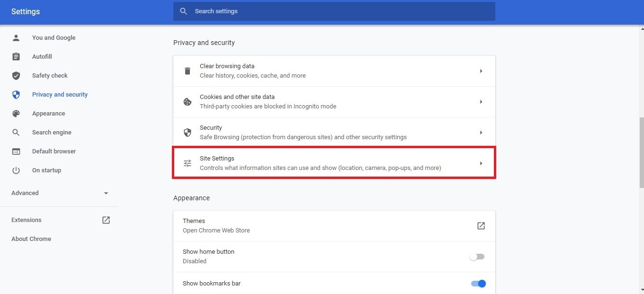Screen dimensions: 644x294
Task: Open the Privacy and security section
Action: [x=60, y=94]
